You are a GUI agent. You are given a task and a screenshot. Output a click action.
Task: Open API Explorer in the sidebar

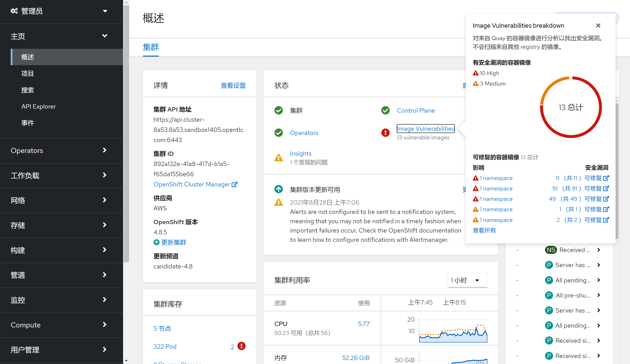tap(39, 106)
